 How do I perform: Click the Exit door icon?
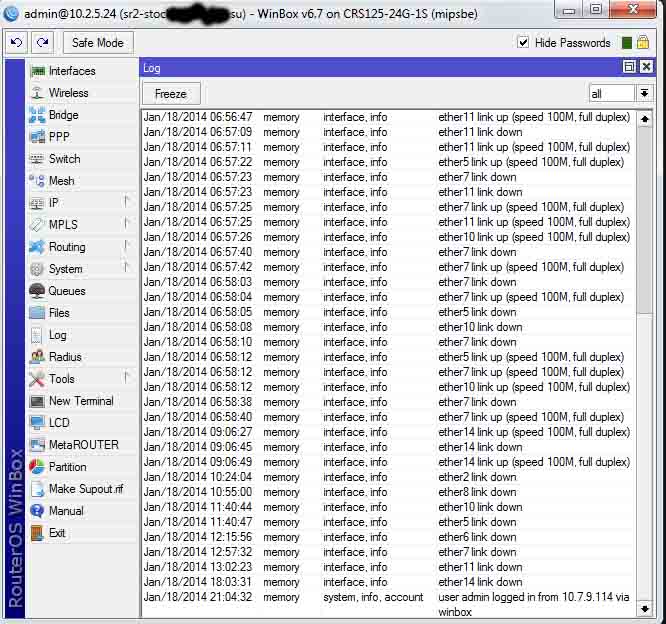(x=37, y=533)
